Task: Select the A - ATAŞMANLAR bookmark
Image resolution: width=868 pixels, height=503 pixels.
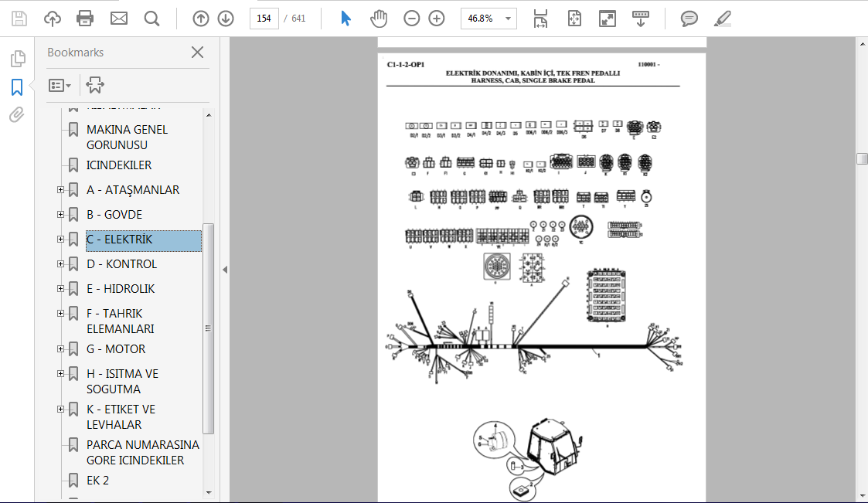Action: tap(133, 190)
